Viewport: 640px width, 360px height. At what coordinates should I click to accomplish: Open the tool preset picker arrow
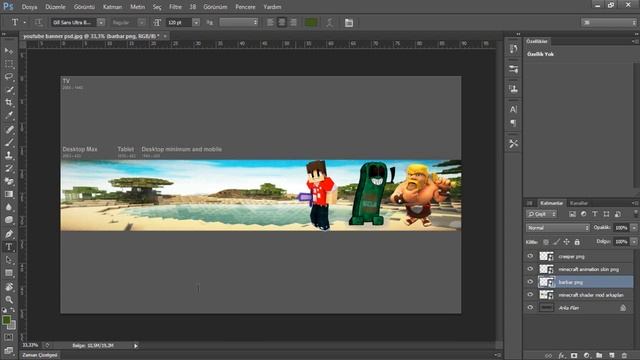click(25, 22)
